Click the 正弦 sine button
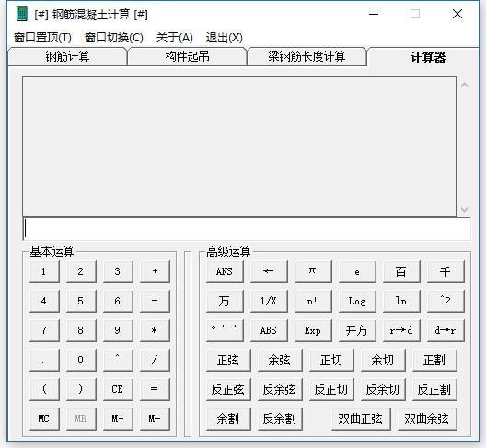486x448 pixels. [x=228, y=360]
